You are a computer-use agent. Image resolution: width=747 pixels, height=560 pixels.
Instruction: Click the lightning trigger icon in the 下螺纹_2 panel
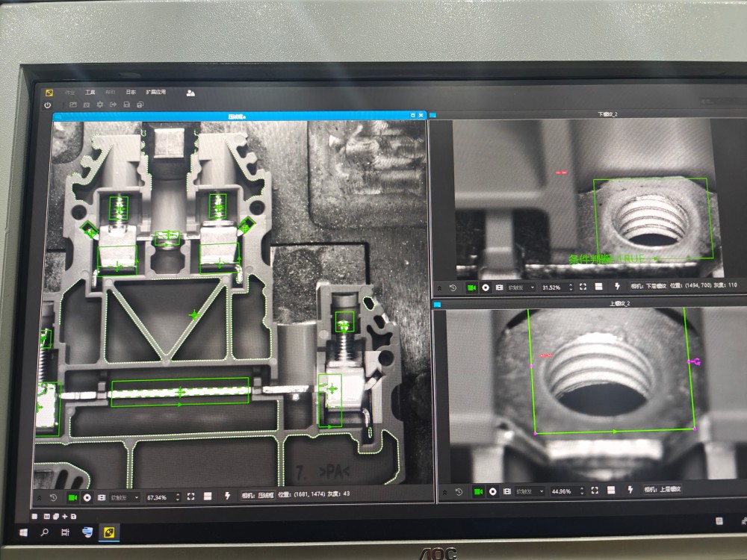618,286
